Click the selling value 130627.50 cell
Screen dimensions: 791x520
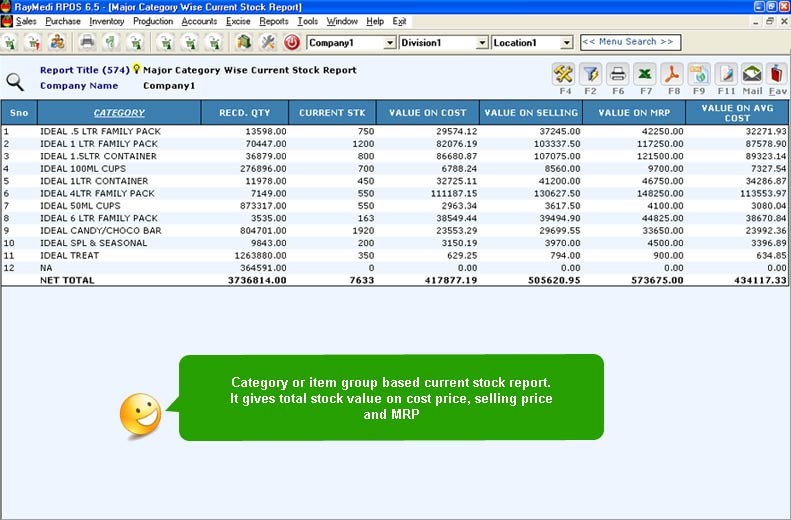pos(557,193)
